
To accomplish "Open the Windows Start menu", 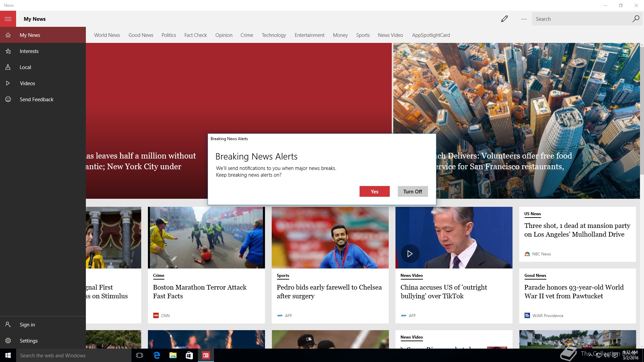I will point(8,355).
